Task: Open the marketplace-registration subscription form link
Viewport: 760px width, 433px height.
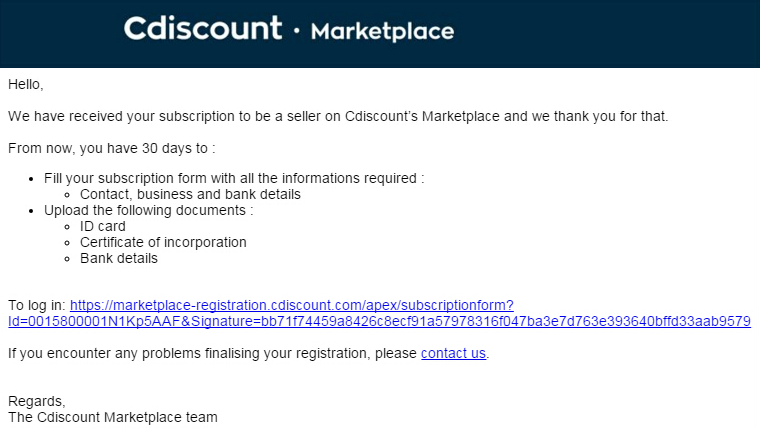Action: [292, 305]
